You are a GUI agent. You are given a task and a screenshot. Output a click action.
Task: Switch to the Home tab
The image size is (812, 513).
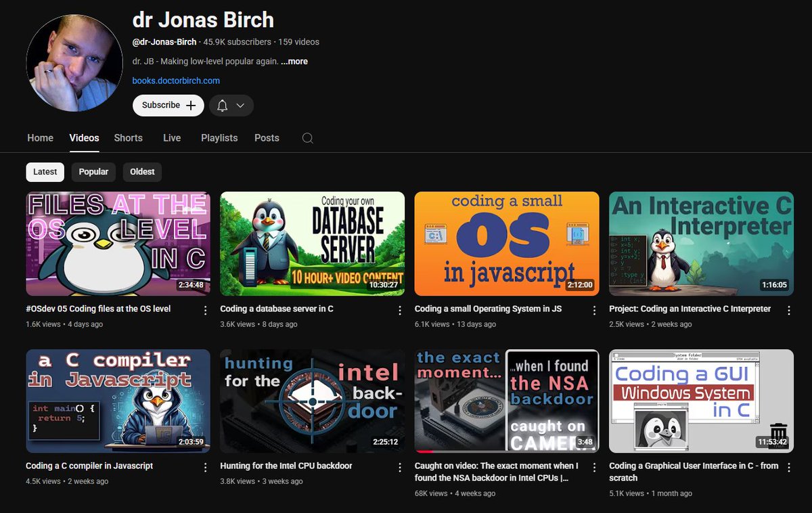(41, 138)
